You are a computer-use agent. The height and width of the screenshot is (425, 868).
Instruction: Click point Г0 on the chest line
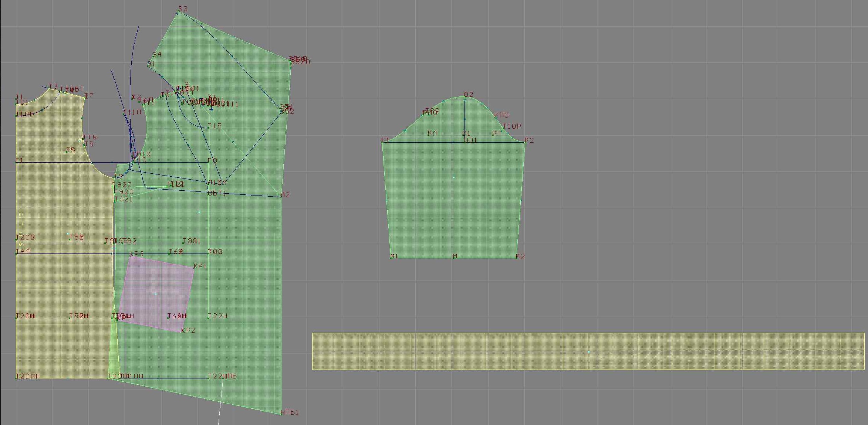pos(208,162)
